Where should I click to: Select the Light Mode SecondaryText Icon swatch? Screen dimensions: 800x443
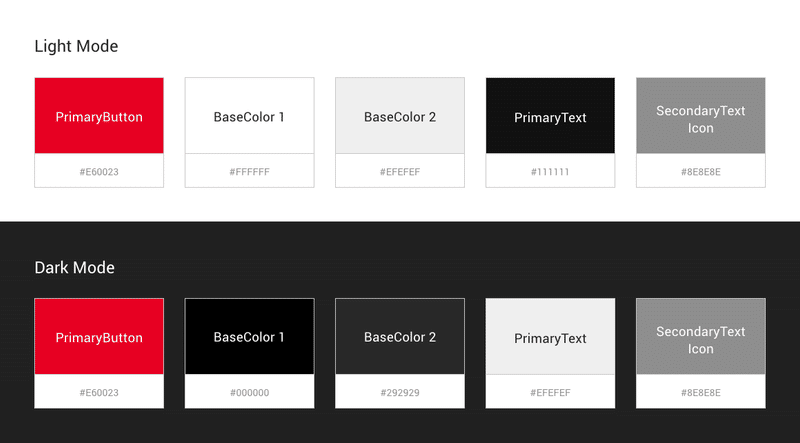[x=701, y=115]
